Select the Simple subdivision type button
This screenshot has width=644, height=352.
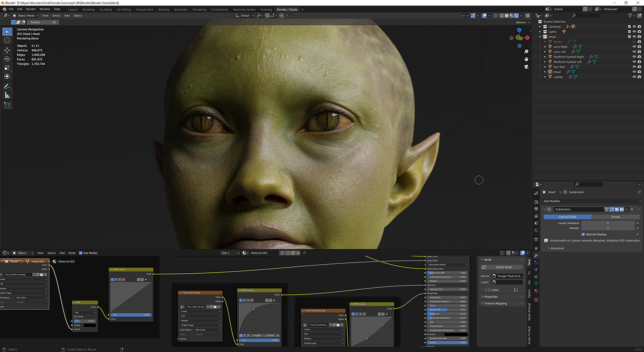coord(615,217)
